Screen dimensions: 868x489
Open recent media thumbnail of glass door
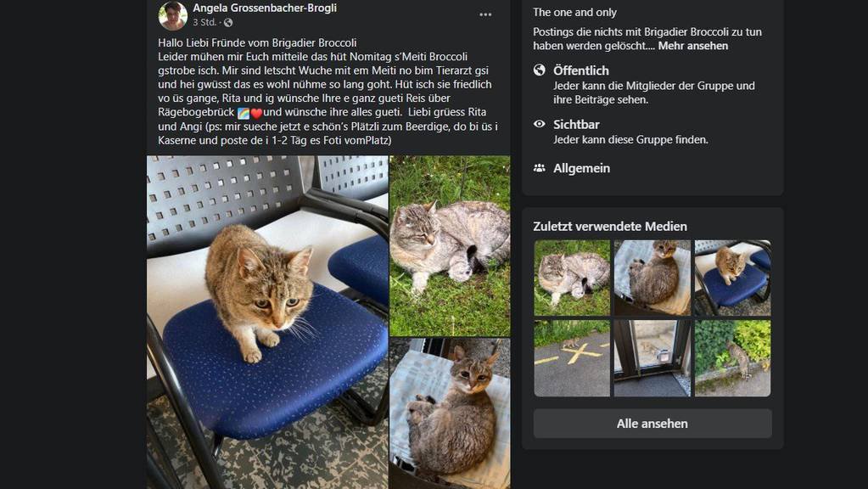click(652, 358)
